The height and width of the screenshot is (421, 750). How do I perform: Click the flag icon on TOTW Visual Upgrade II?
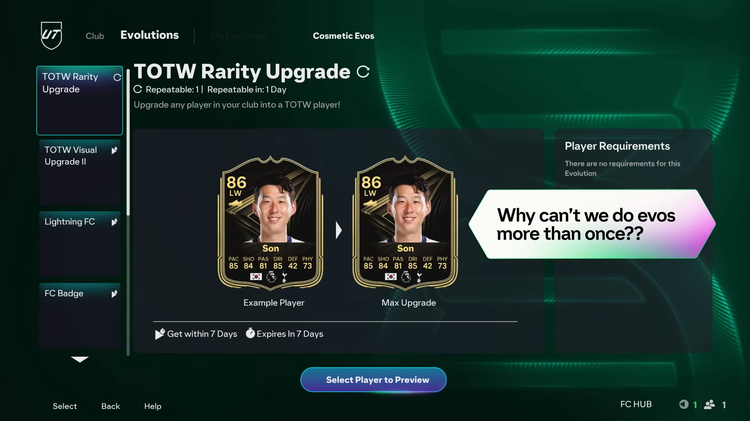(114, 150)
